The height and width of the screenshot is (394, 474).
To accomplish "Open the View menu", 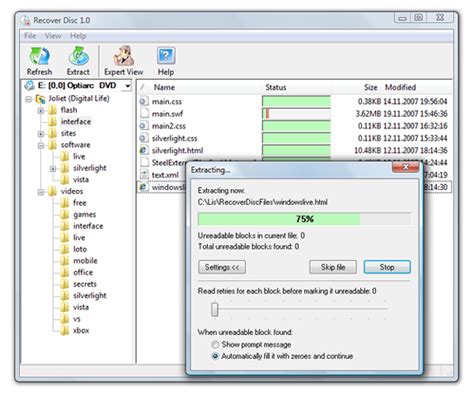I will (53, 36).
